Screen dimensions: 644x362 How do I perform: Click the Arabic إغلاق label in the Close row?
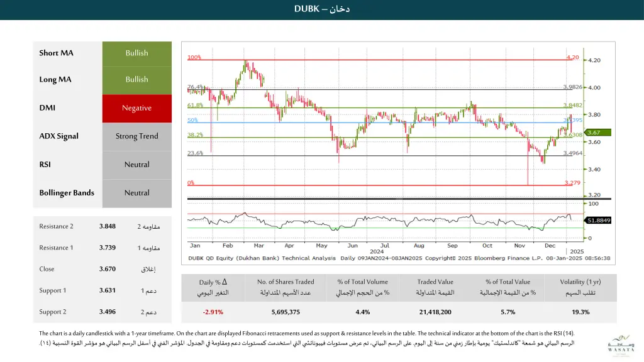click(148, 269)
